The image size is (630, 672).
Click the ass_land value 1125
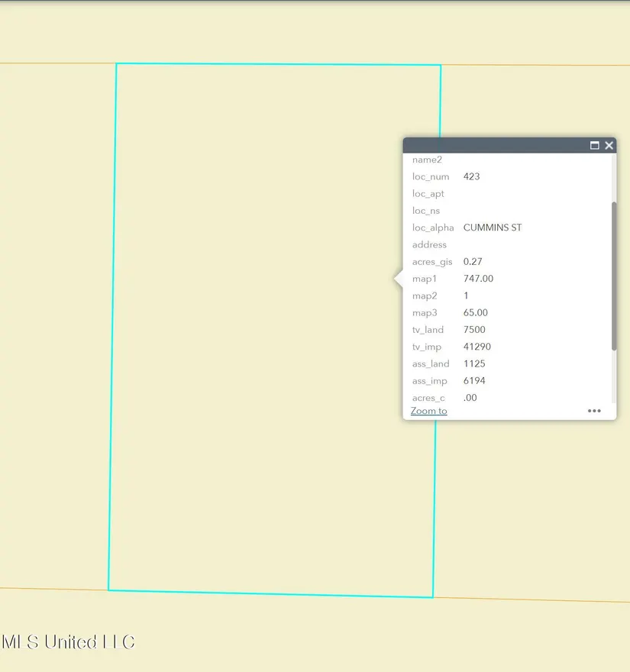pyautogui.click(x=474, y=363)
